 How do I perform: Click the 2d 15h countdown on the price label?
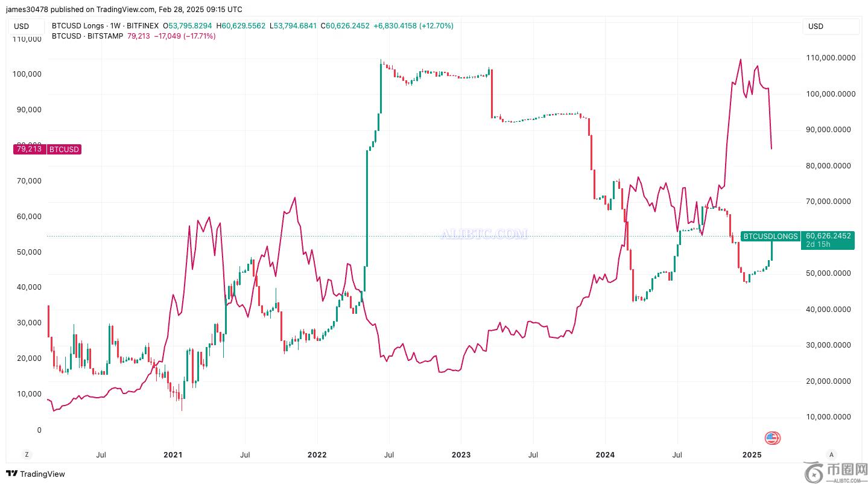pos(817,244)
